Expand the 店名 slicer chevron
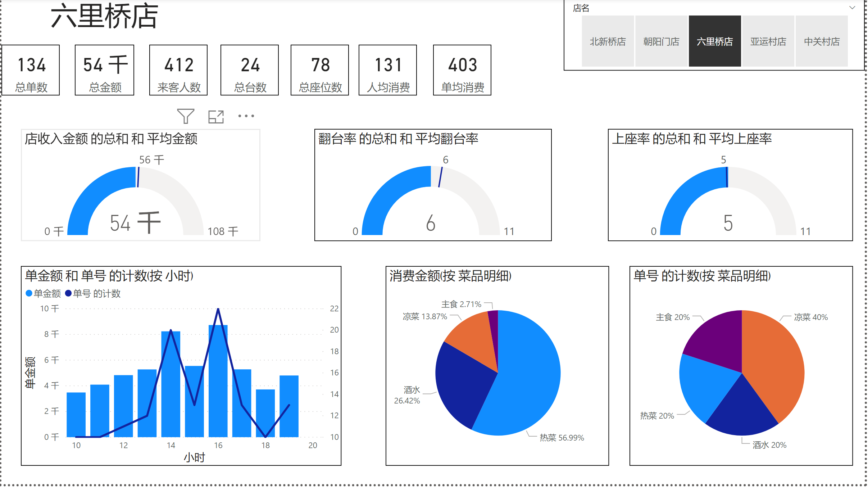 pos(852,8)
